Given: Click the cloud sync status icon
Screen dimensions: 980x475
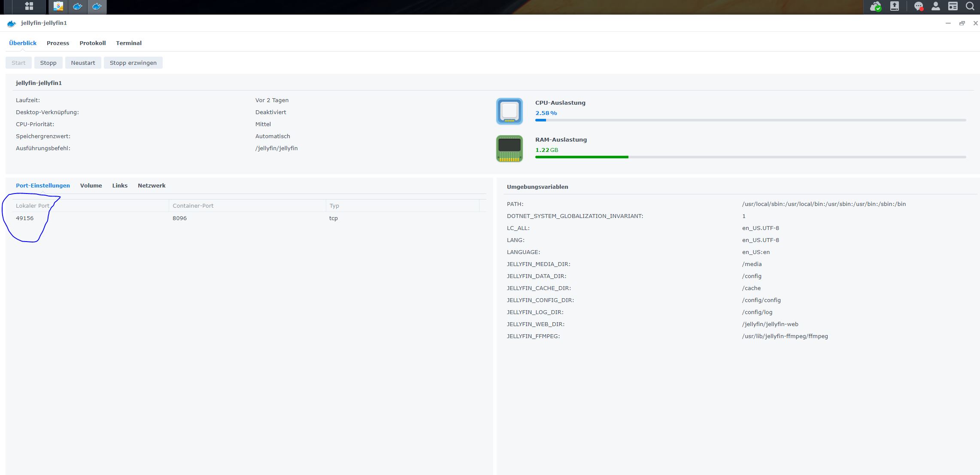Looking at the screenshot, I should pyautogui.click(x=876, y=6).
